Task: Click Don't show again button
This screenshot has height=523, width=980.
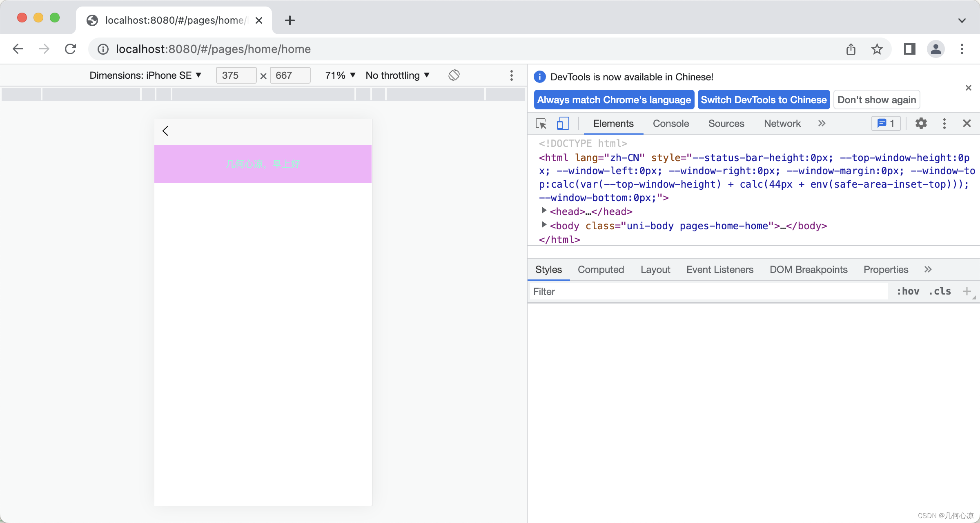Action: (877, 100)
